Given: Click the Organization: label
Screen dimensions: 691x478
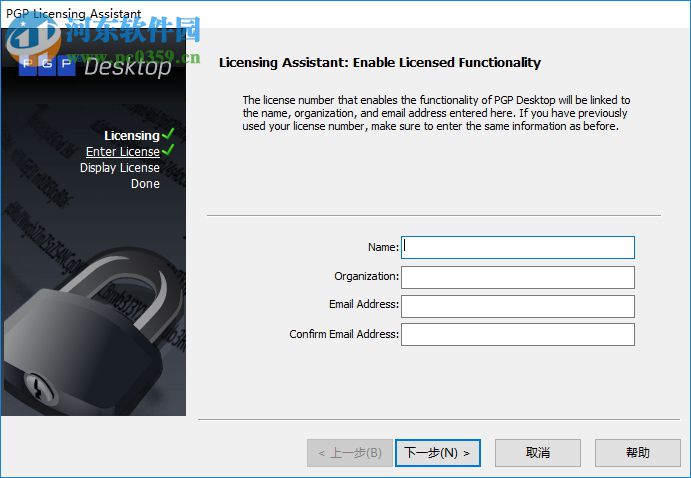Looking at the screenshot, I should coord(366,276).
